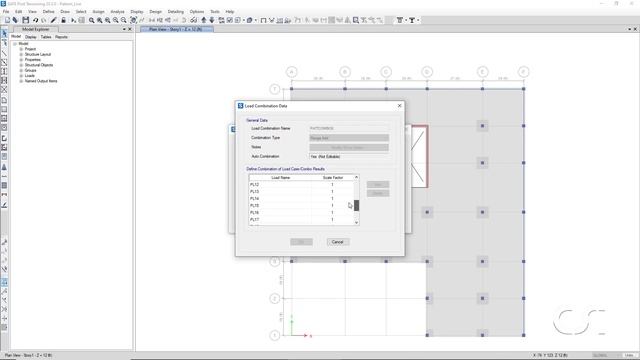640x360 pixels.
Task: Click the last magnifier Zoom Out icon
Action: [x=124, y=20]
